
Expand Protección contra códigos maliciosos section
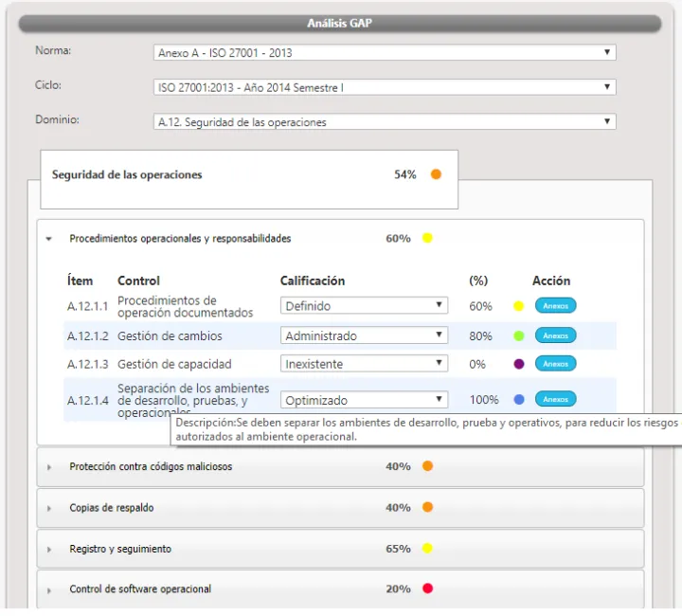[49, 467]
